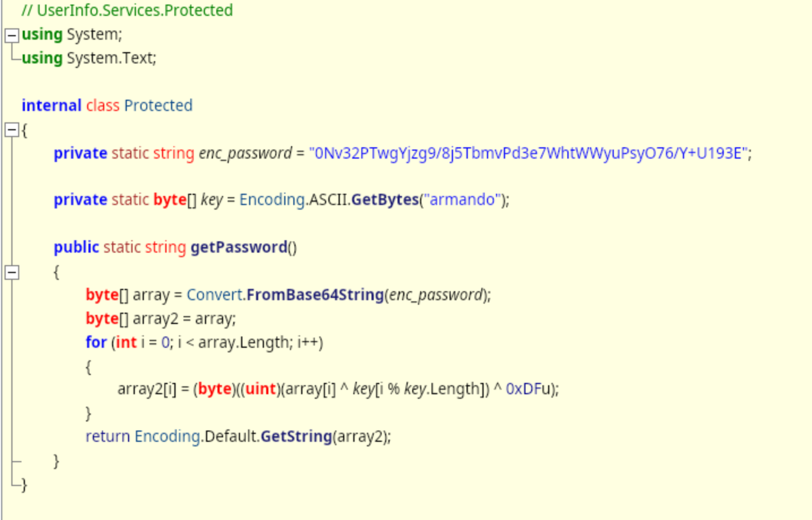The height and width of the screenshot is (520, 812).
Task: Click the FromBase64String method call
Action: pos(315,295)
